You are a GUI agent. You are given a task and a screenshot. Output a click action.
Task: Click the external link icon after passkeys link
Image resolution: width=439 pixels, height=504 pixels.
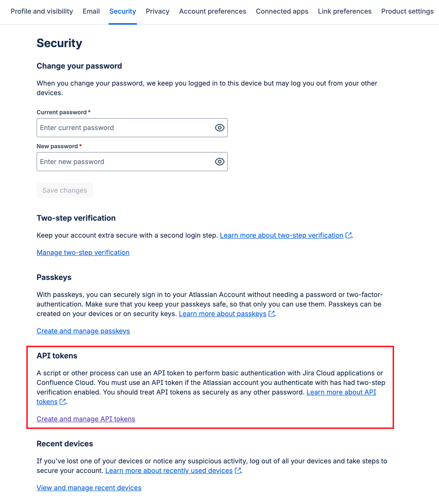coord(271,314)
